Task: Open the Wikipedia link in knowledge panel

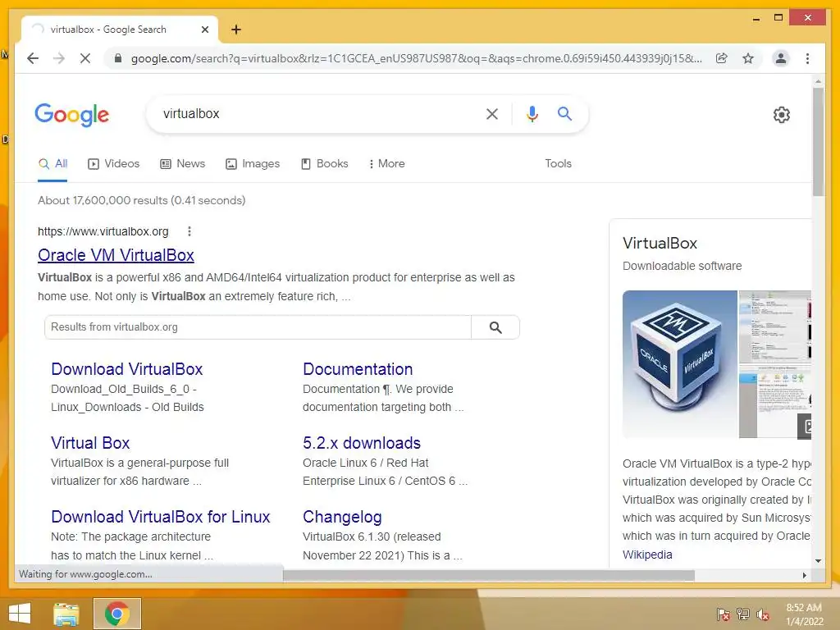Action: [x=647, y=555]
